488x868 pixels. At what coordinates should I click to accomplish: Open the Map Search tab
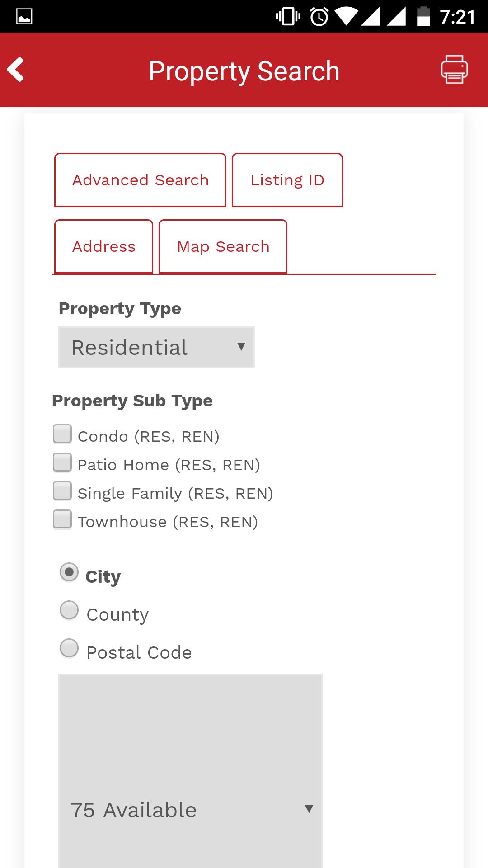223,246
